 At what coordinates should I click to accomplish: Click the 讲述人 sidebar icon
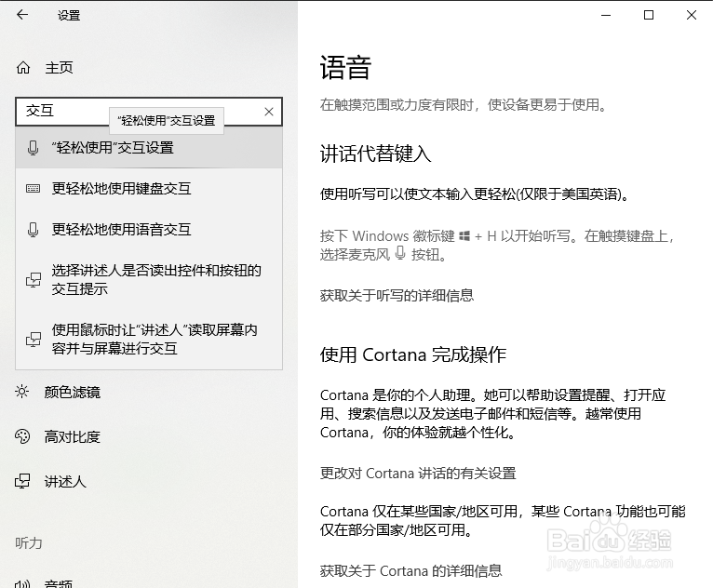22,481
